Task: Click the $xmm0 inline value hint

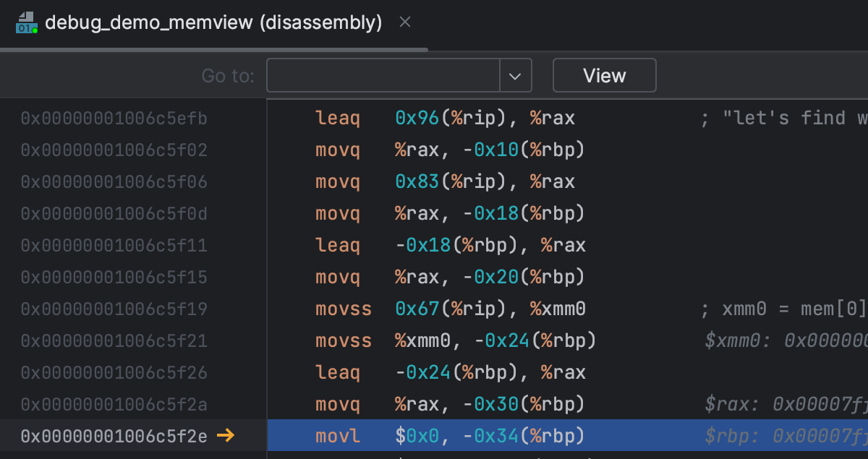Action: (785, 341)
